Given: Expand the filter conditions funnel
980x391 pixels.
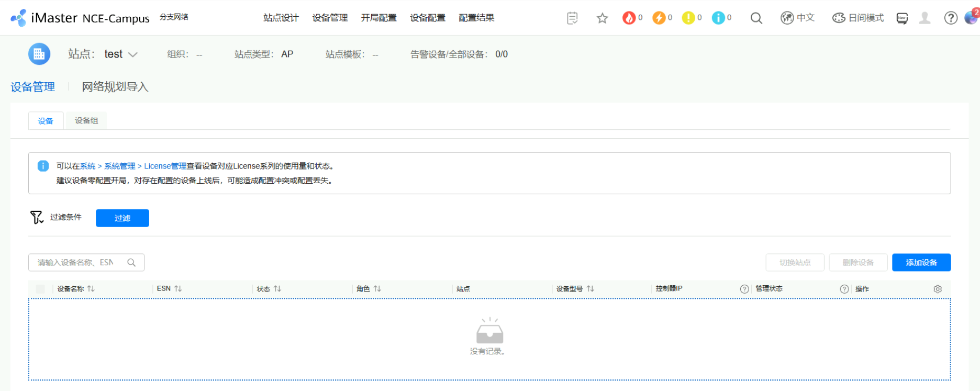Looking at the screenshot, I should coord(36,217).
